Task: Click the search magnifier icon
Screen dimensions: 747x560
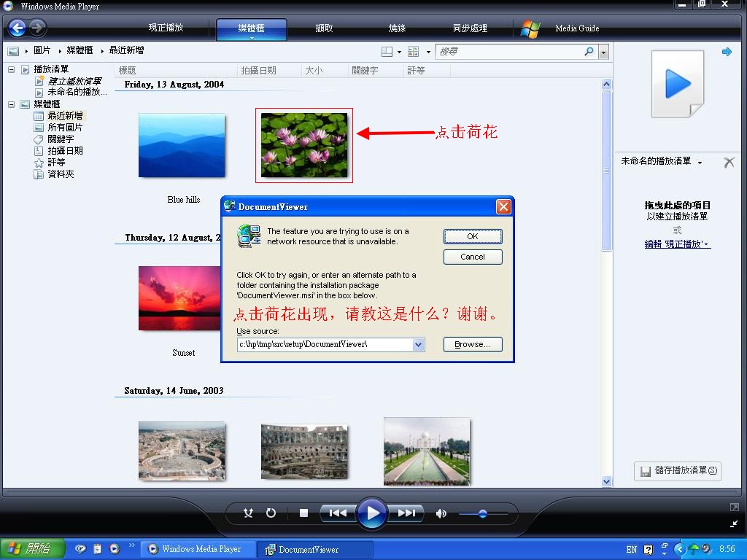Action: click(589, 52)
